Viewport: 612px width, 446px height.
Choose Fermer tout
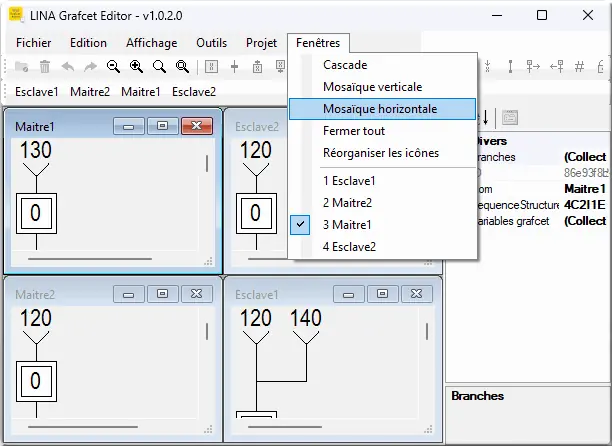(x=383, y=131)
